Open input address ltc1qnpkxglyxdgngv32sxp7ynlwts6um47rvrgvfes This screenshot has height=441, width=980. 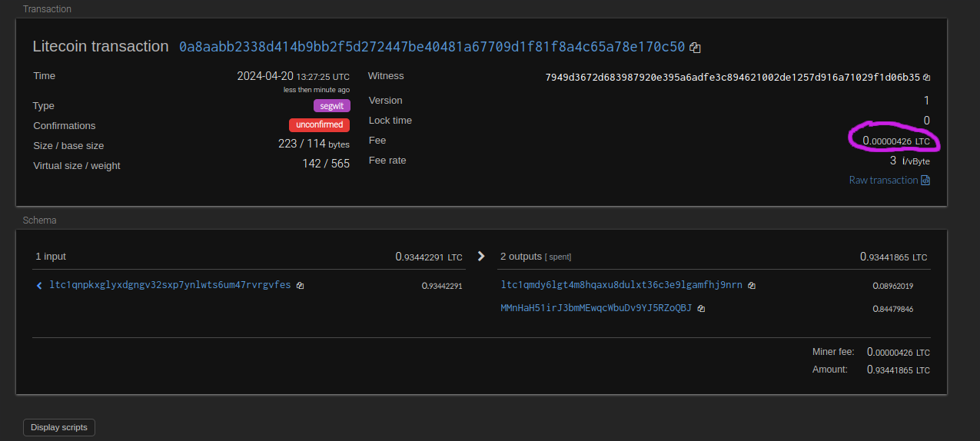170,285
